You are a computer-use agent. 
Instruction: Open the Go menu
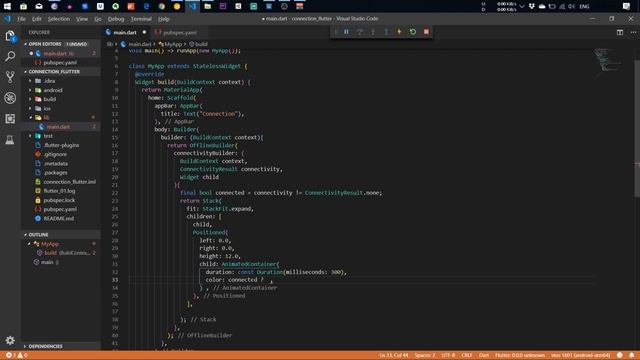98,19
